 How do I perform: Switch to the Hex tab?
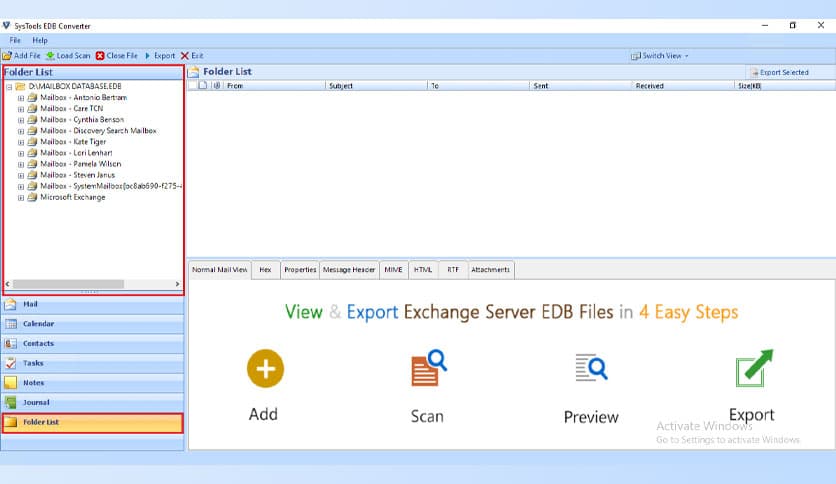coord(265,270)
